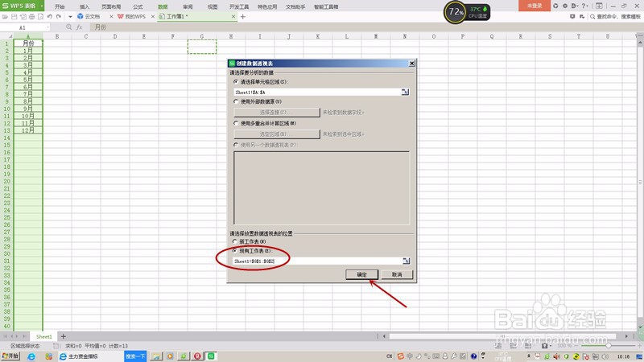Open the WPS 表格 application menu arrow
This screenshot has width=644, height=362.
[42, 6]
